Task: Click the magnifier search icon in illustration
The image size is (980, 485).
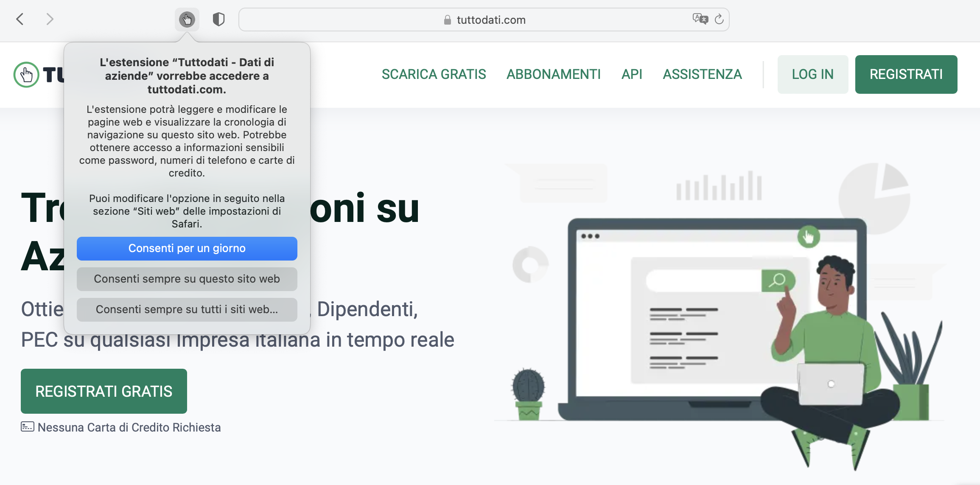Action: pos(778,280)
